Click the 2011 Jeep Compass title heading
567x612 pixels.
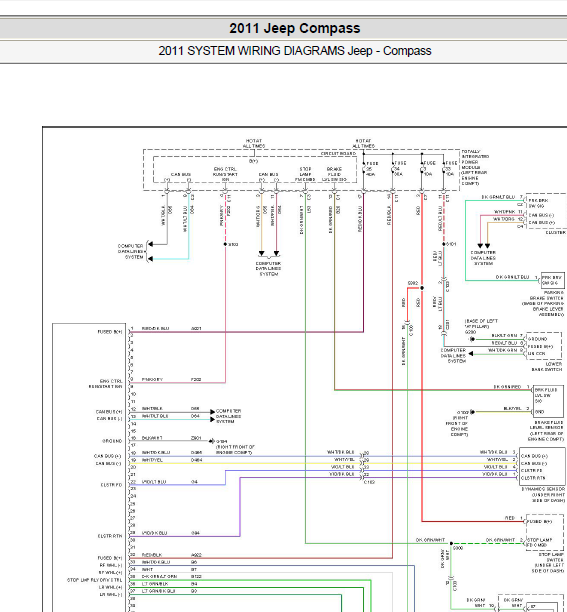coord(295,28)
